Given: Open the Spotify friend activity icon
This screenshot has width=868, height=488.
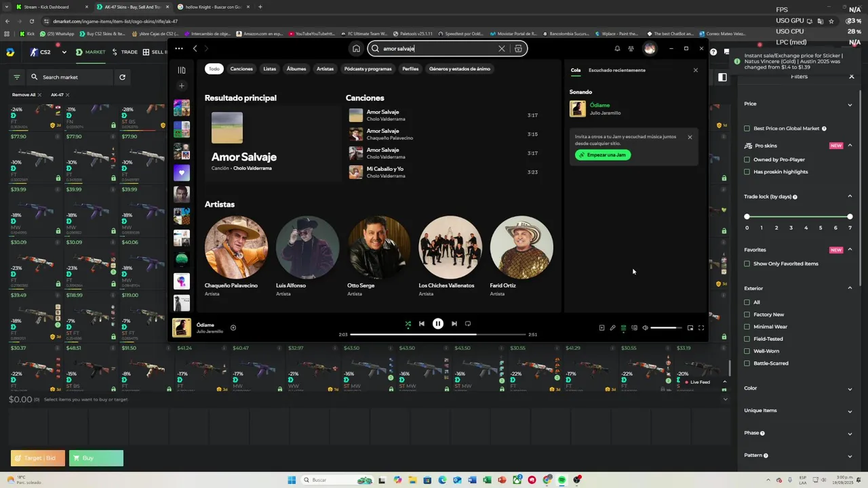Looking at the screenshot, I should click(x=631, y=49).
